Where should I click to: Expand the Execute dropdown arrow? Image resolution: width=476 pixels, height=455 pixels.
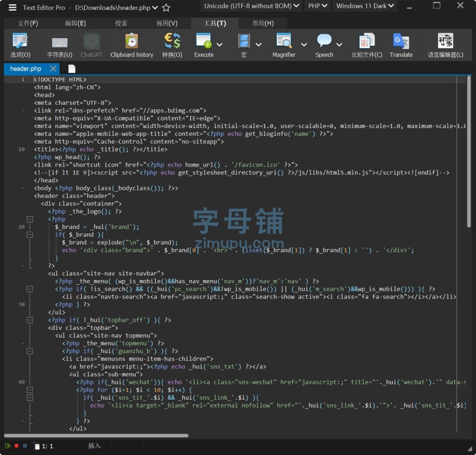pos(219,45)
